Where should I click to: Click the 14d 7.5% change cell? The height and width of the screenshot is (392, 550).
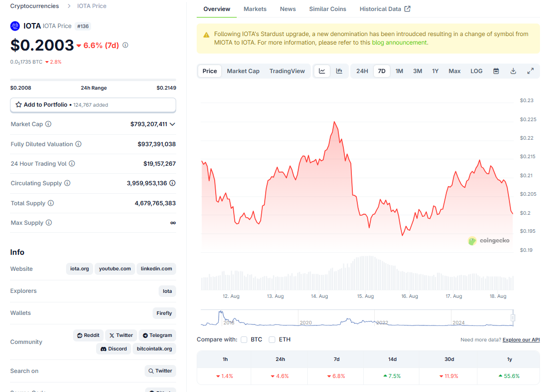[392, 376]
